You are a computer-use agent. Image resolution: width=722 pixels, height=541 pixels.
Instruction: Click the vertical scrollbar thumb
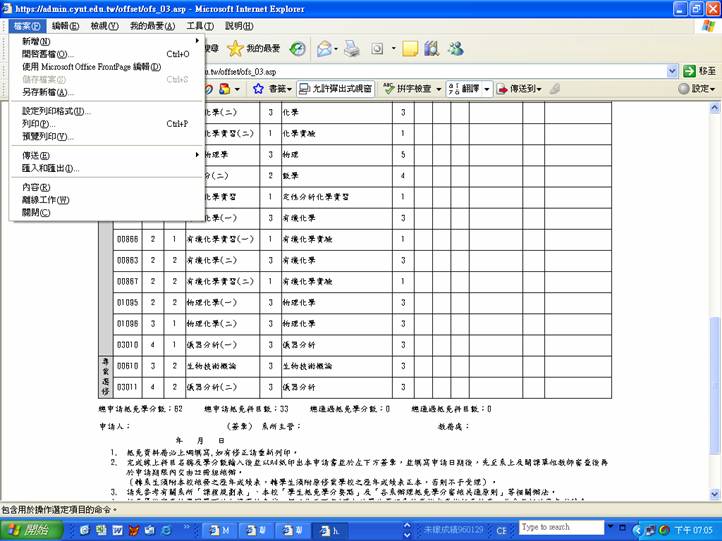coord(714,385)
